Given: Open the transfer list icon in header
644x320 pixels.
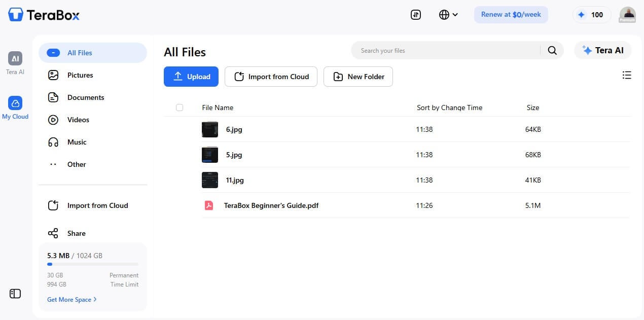Looking at the screenshot, I should [416, 15].
